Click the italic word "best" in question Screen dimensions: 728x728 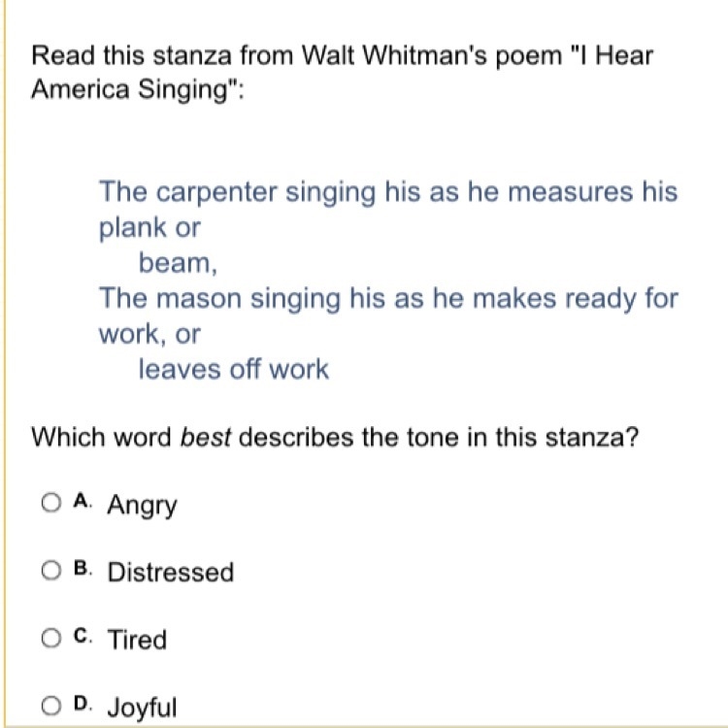coord(205,438)
